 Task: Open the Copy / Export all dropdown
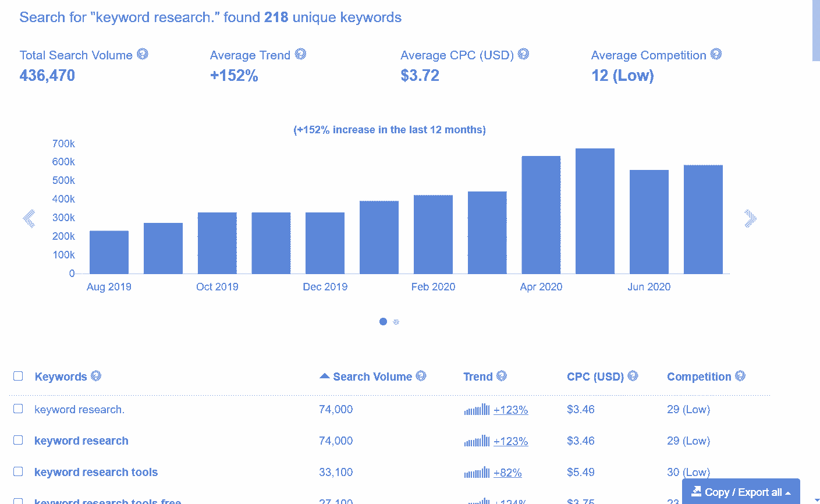tap(741, 492)
